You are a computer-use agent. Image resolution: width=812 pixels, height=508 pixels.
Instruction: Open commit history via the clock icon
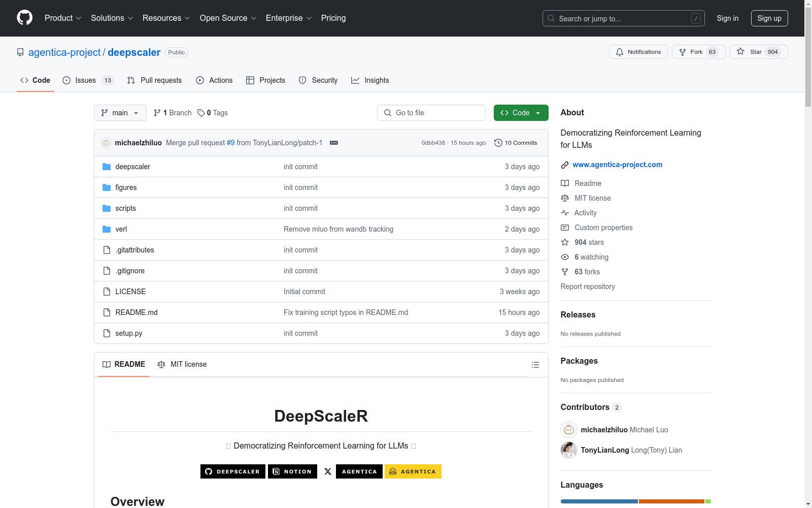pos(497,143)
